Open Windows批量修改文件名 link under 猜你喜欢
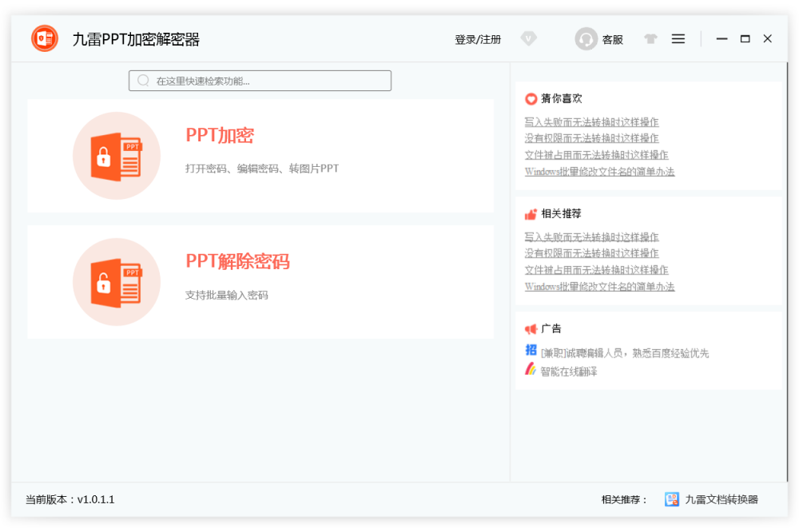799x532 pixels. click(599, 172)
